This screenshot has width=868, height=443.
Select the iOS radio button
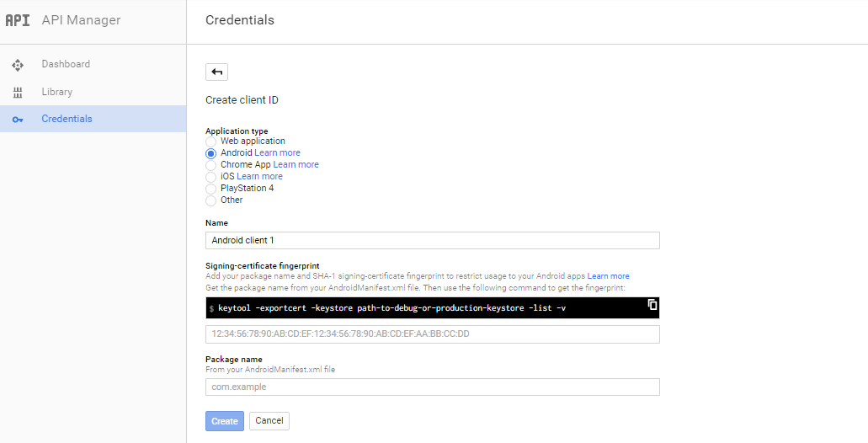pos(211,177)
